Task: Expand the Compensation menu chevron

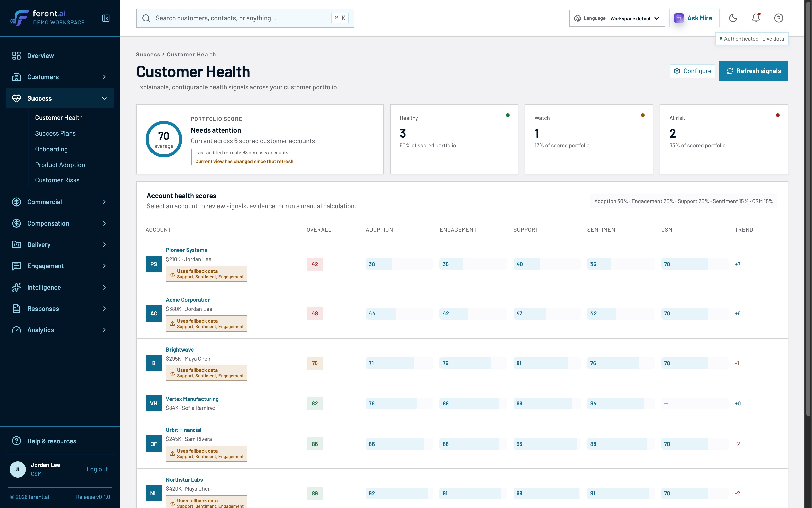Action: coord(104,223)
